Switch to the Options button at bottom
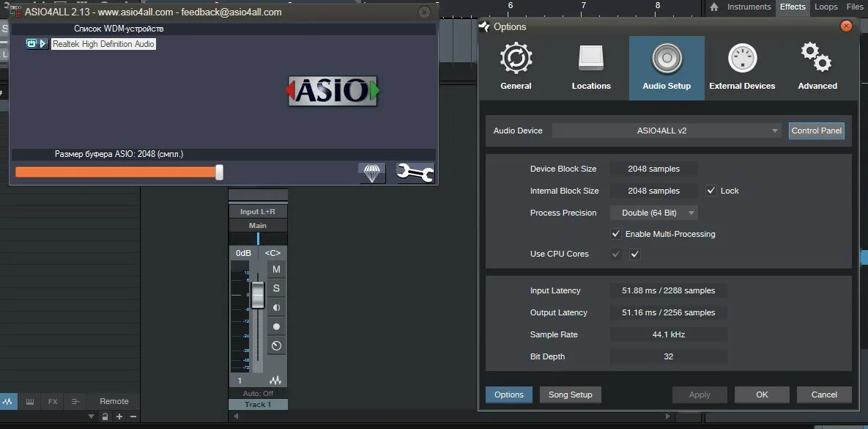Viewport: 868px width, 429px height. click(x=509, y=395)
